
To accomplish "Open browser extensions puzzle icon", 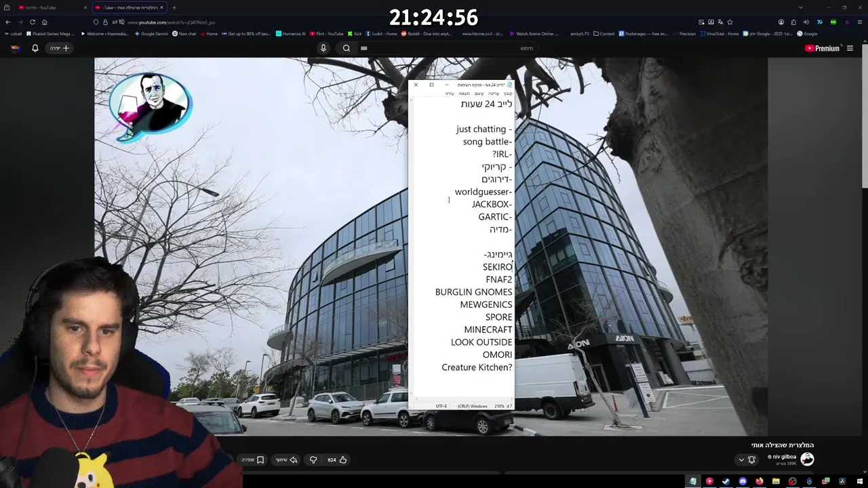I will click(793, 22).
